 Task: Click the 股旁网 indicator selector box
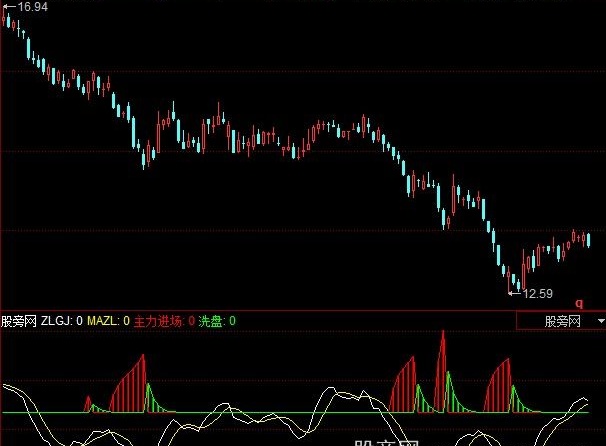561,321
